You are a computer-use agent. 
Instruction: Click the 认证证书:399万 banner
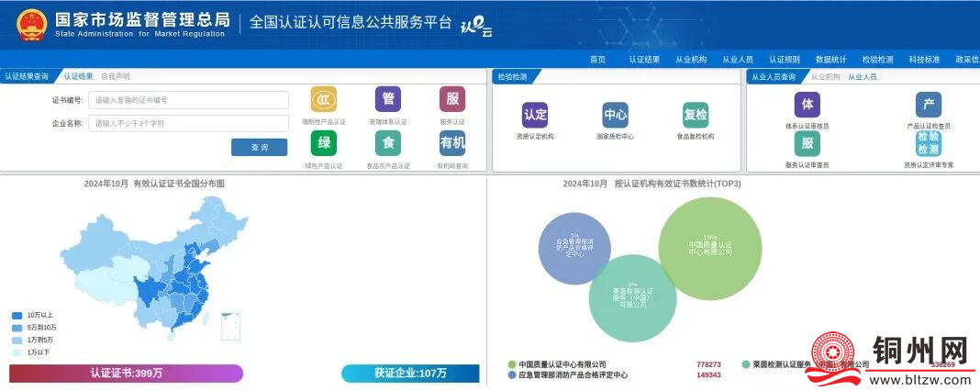(x=126, y=374)
